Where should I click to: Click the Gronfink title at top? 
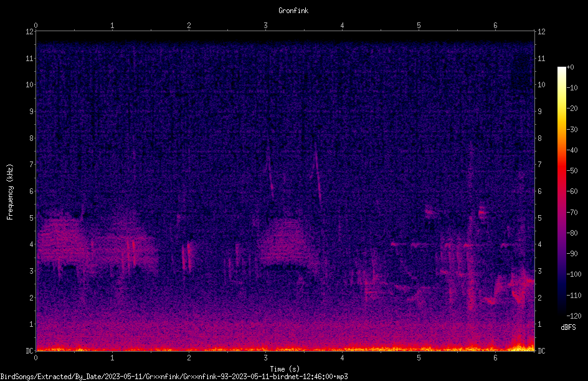(293, 11)
